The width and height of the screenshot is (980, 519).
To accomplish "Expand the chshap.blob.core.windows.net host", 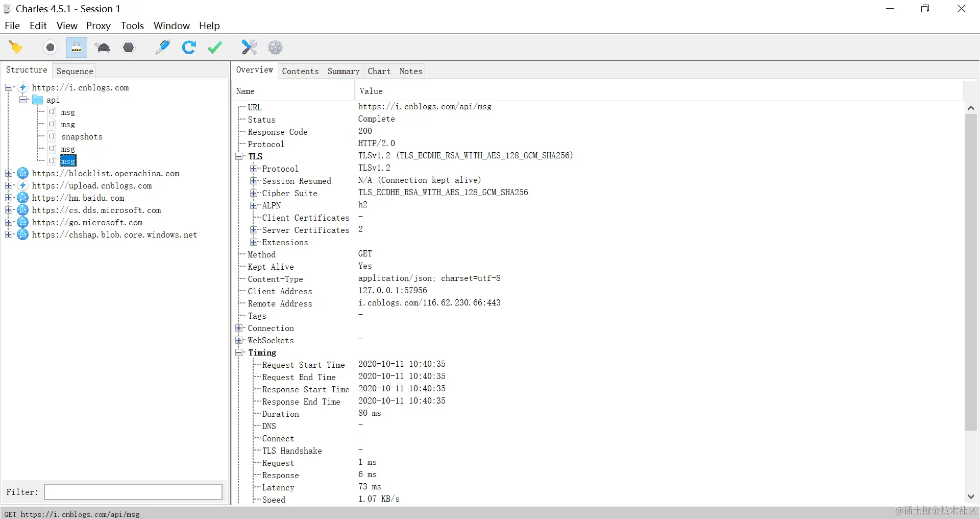I will click(x=9, y=234).
